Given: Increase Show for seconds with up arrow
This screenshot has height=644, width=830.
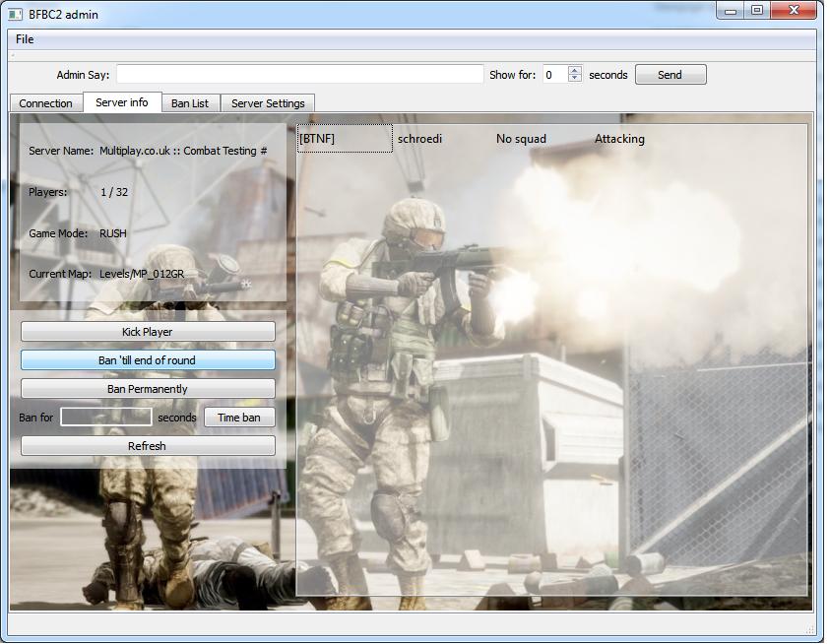Looking at the screenshot, I should pos(575,70).
